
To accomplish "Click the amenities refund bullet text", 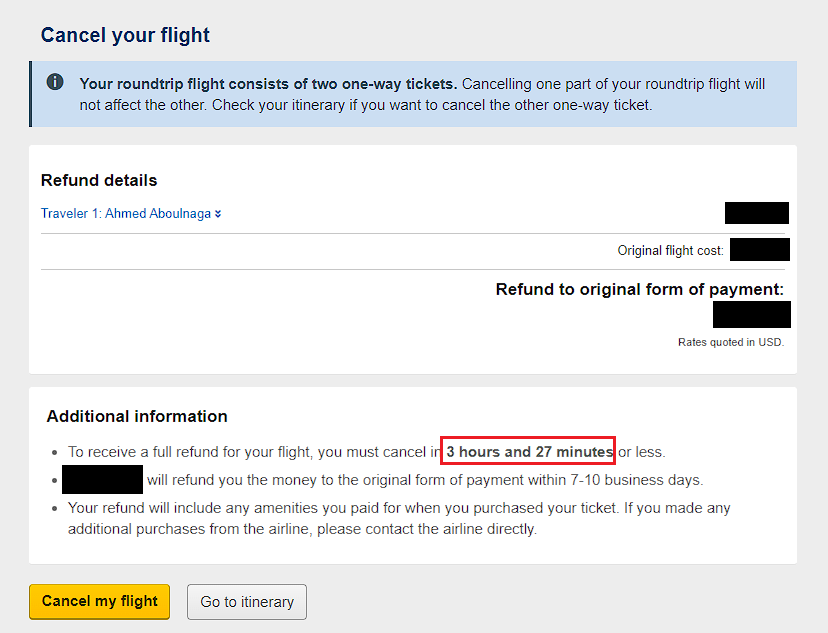I will (x=399, y=518).
